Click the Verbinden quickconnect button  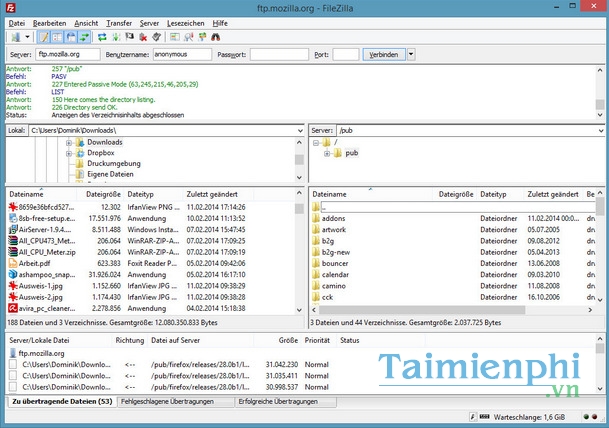[x=384, y=54]
